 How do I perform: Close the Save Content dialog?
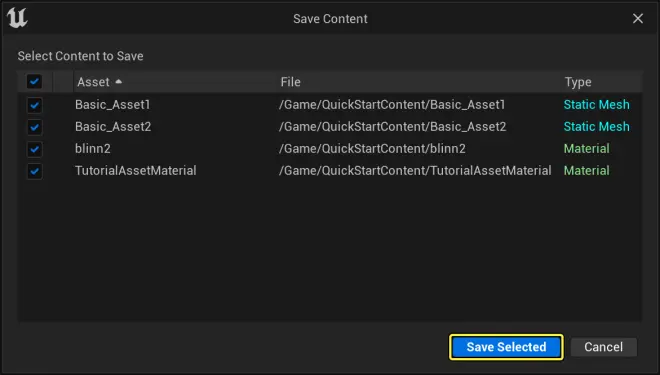point(638,19)
